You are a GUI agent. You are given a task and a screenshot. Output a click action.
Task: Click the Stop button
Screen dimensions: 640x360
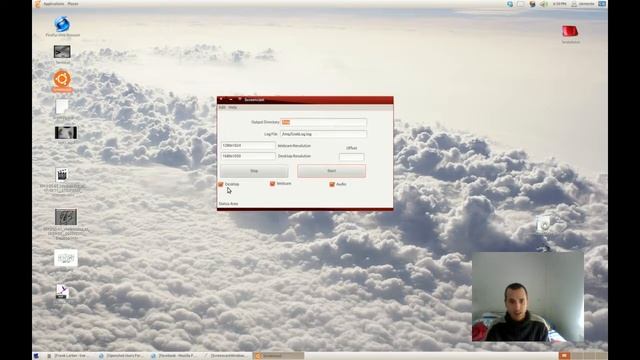tap(254, 171)
